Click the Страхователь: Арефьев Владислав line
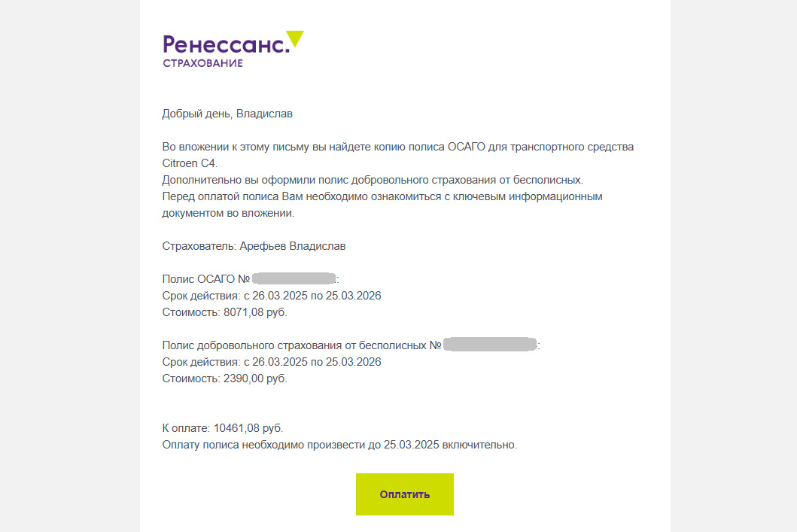 tap(254, 246)
